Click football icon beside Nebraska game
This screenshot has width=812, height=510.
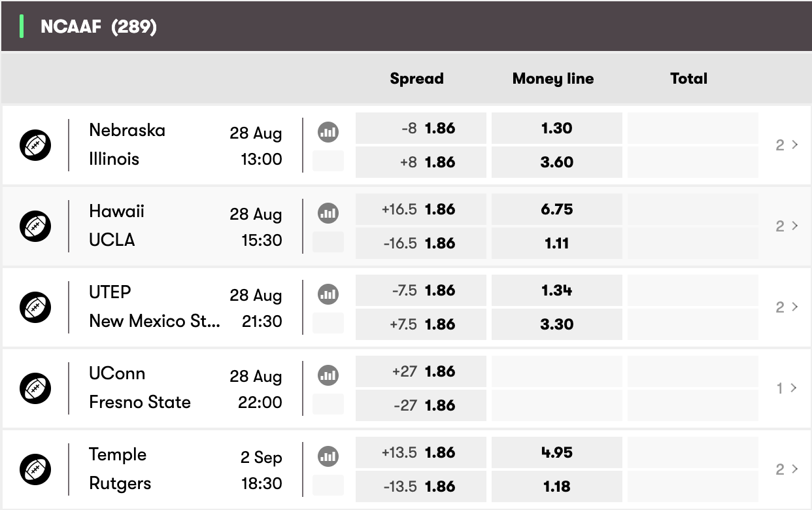coord(35,145)
